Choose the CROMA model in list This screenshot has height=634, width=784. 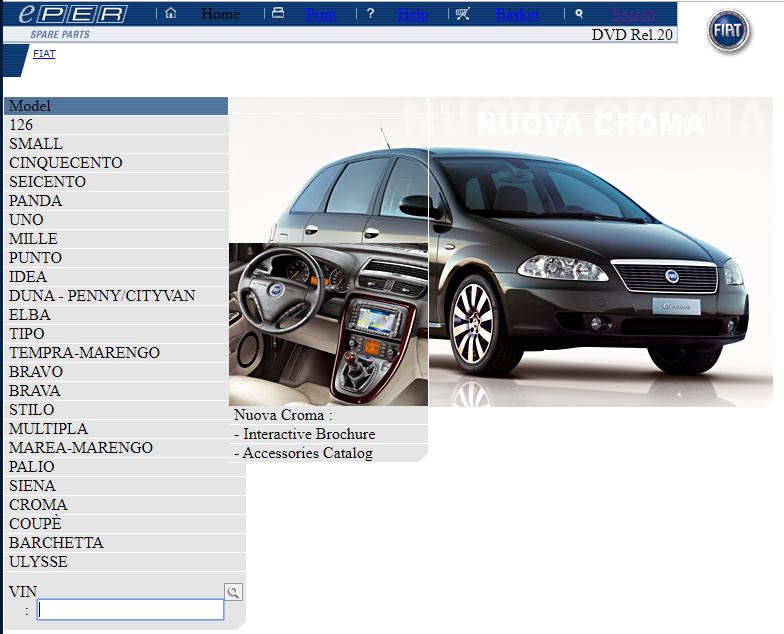[124, 505]
